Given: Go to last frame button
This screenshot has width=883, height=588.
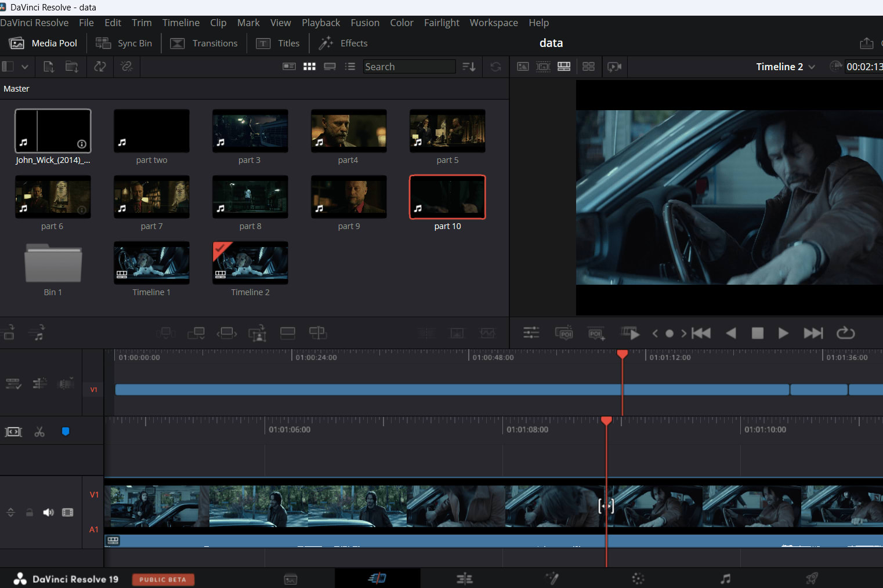Looking at the screenshot, I should click(813, 333).
